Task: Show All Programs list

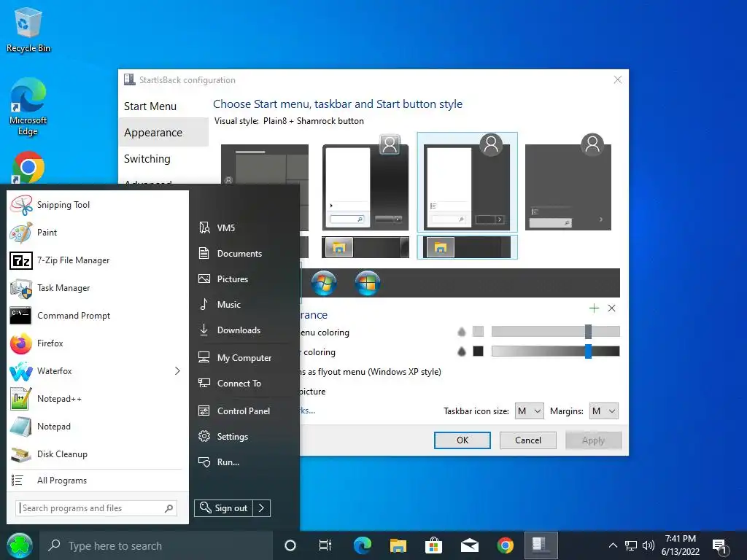Action: tap(97, 481)
